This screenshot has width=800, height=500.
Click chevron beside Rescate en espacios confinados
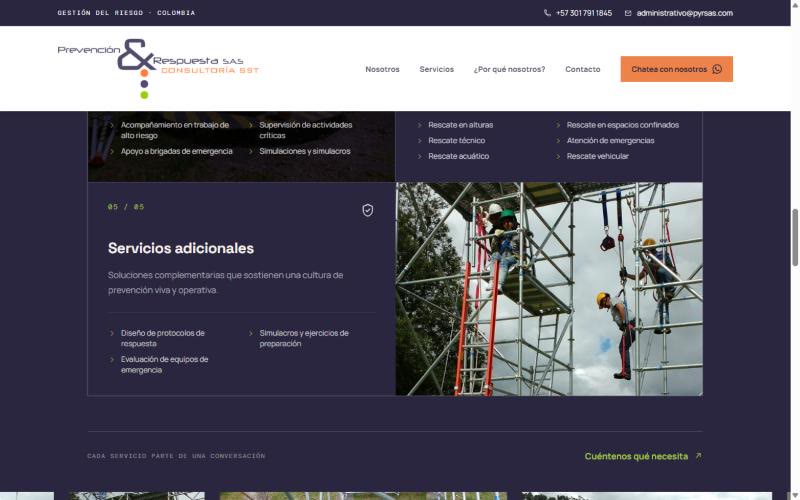[x=558, y=125]
